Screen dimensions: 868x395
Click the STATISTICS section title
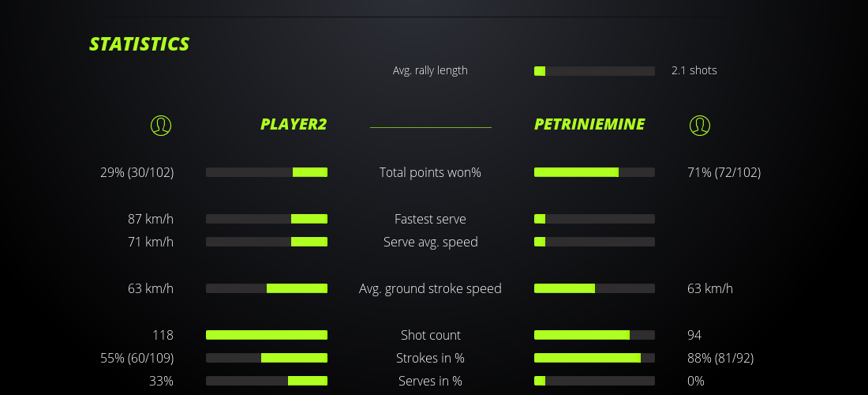pos(140,43)
